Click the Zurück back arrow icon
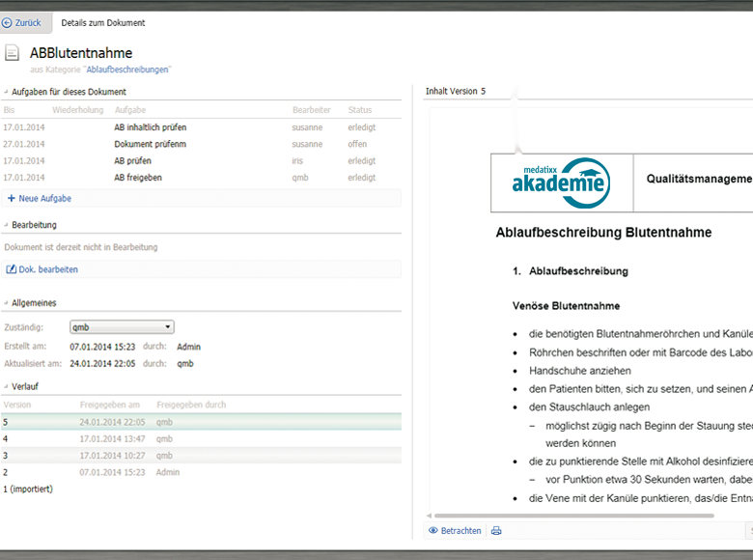This screenshot has width=753, height=560. coord(8,22)
